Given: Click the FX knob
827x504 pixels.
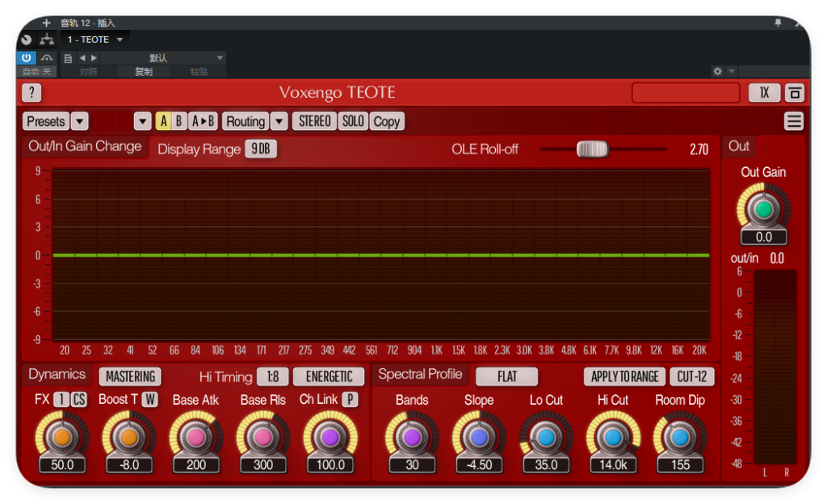Looking at the screenshot, I should pyautogui.click(x=62, y=437).
